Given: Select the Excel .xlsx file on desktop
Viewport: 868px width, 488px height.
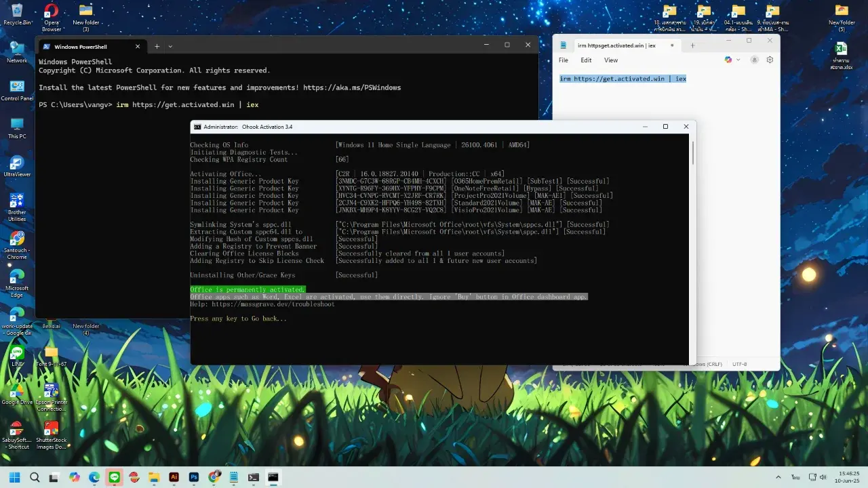Looking at the screenshot, I should [x=841, y=56].
